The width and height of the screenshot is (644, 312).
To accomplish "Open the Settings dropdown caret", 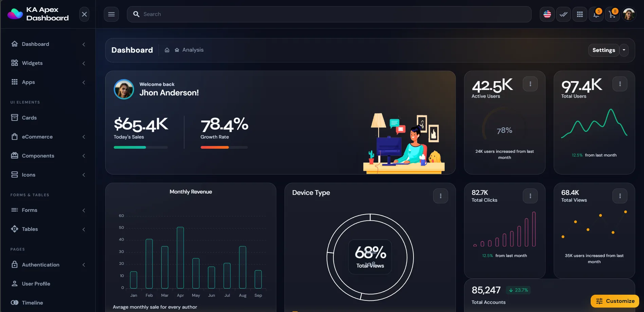I will point(624,50).
